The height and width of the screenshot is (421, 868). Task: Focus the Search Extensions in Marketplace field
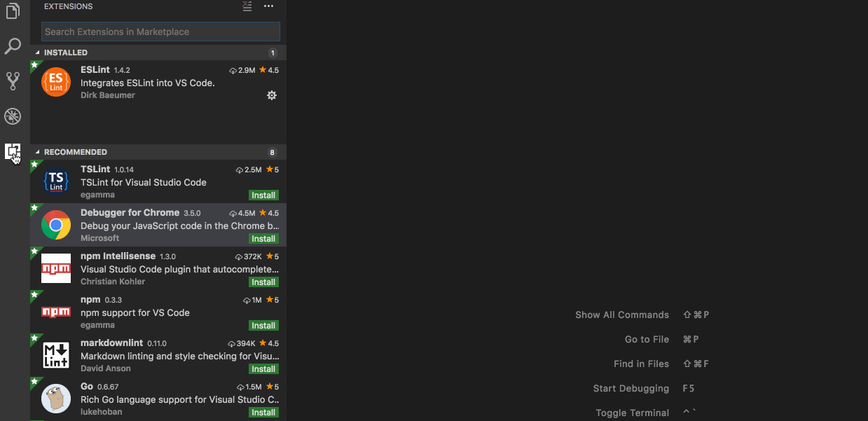pyautogui.click(x=160, y=32)
